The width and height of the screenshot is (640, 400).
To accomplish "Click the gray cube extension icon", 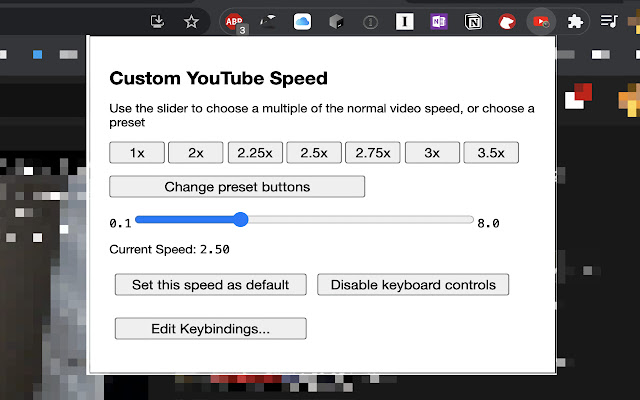I will [x=336, y=22].
